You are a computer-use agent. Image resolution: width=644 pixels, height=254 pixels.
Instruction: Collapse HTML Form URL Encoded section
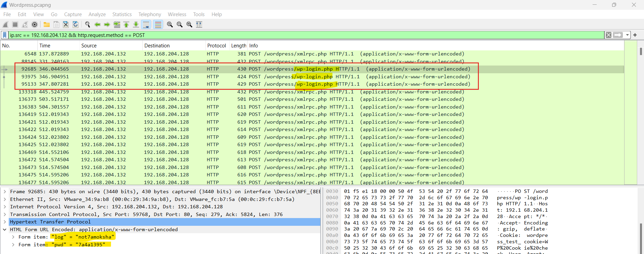5,229
